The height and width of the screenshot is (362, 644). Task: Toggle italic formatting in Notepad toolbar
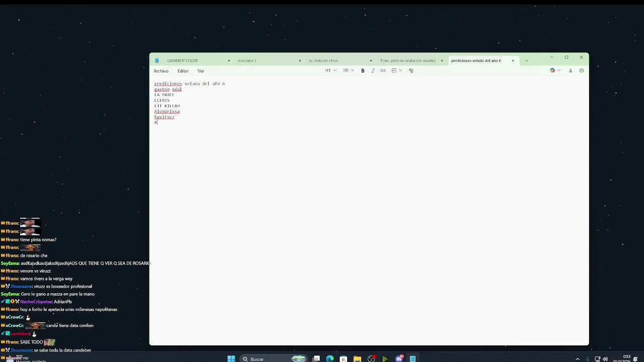373,70
